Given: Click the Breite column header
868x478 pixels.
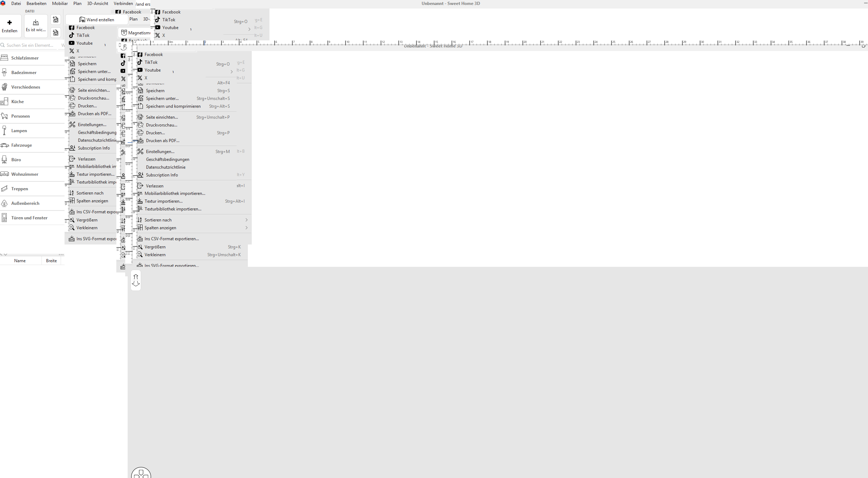Looking at the screenshot, I should pyautogui.click(x=51, y=261).
